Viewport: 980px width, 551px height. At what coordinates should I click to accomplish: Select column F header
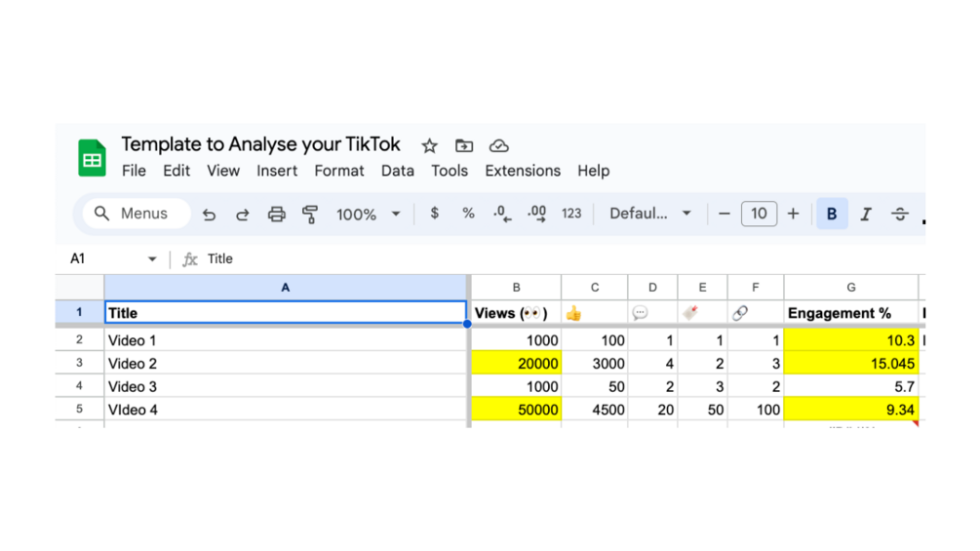756,288
